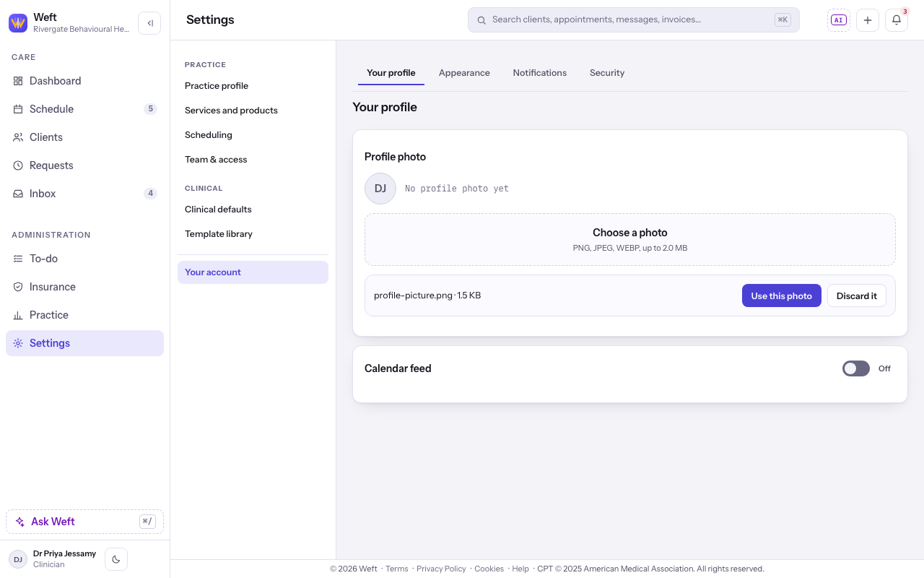Image resolution: width=924 pixels, height=578 pixels.
Task: Go to Schedule in sidebar
Action: pyautogui.click(x=84, y=109)
